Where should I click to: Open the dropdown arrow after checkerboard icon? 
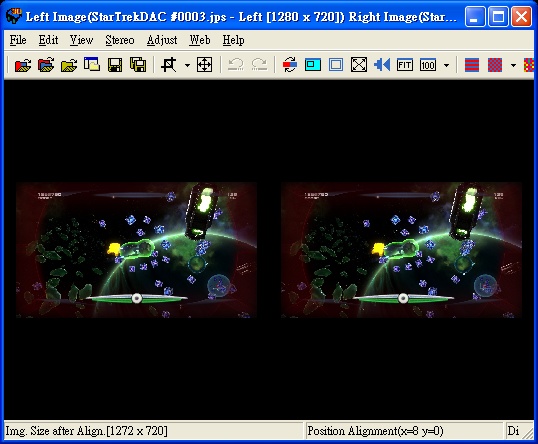513,65
